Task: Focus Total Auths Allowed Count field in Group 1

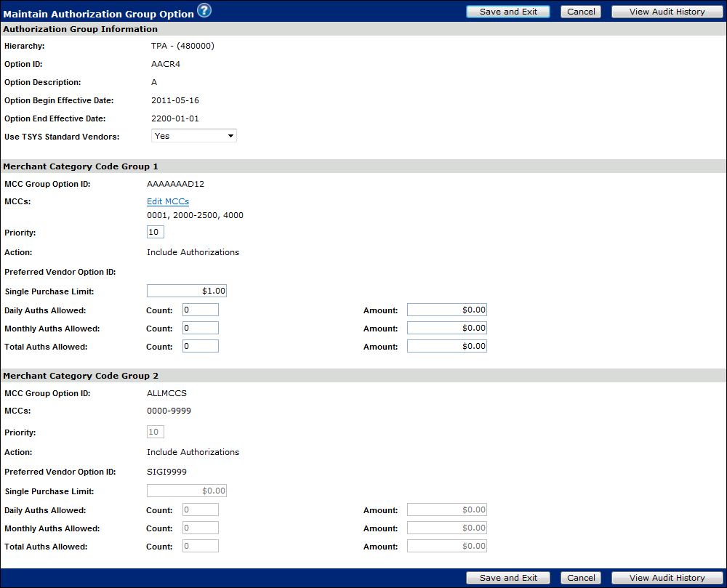Action: (x=201, y=347)
